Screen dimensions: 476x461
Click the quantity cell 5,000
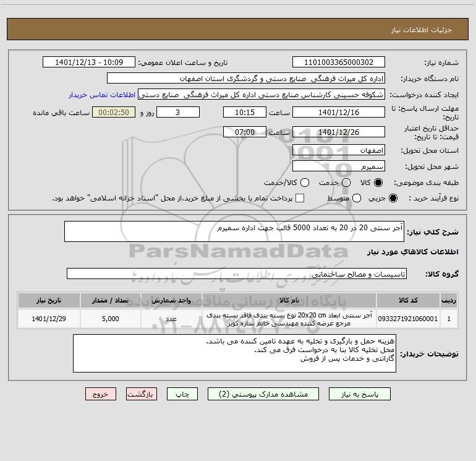[x=111, y=319]
